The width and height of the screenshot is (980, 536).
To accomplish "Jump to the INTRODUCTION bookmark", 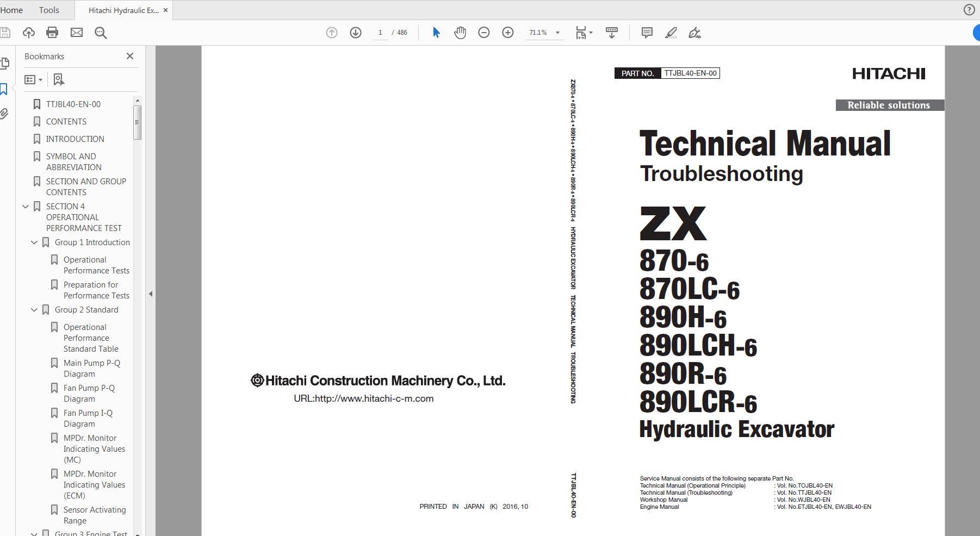I will pos(75,139).
